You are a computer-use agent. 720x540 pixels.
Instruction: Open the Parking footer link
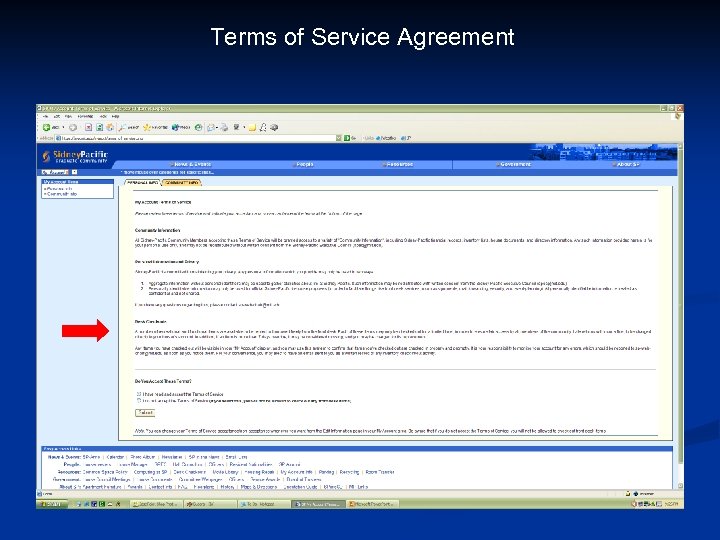pyautogui.click(x=326, y=472)
